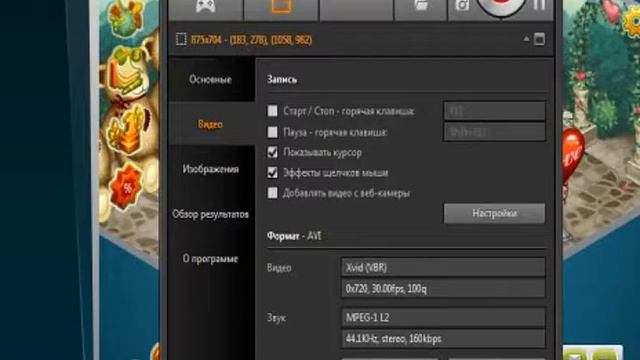The image size is (640, 360).
Task: Collapse the panel with the small up arrow
Action: (x=526, y=39)
